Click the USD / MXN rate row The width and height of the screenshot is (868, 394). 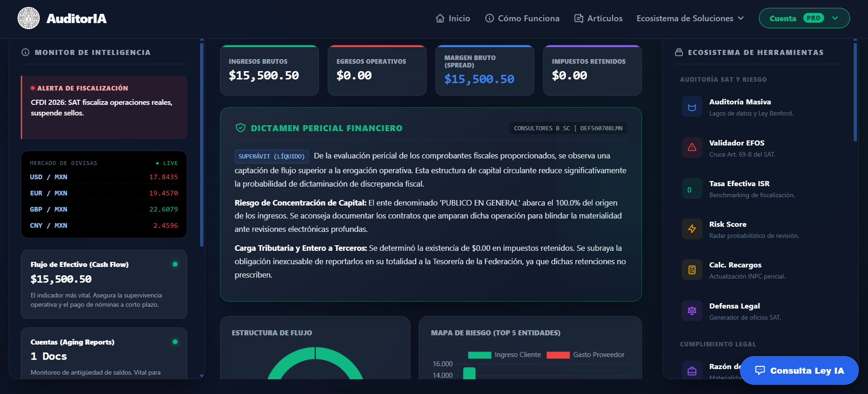tap(104, 177)
